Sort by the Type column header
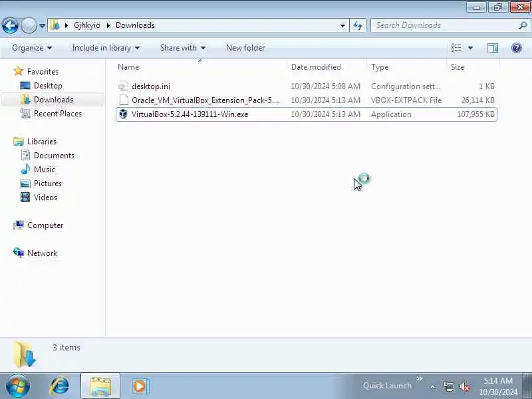Screen dimensions: 532x399 click(x=407, y=67)
